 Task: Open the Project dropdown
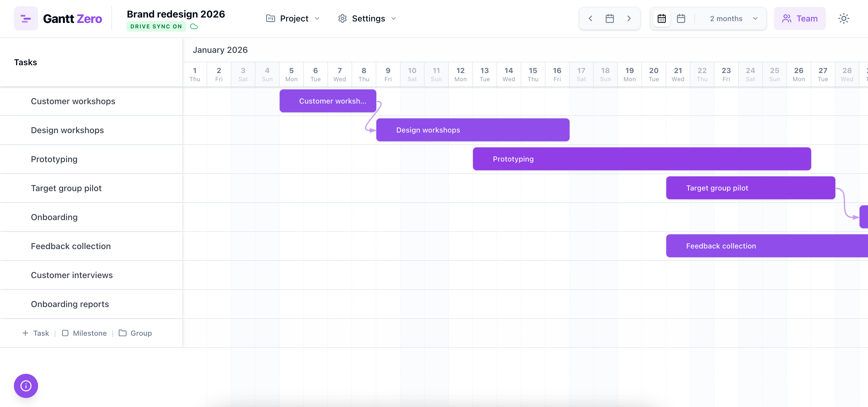point(293,18)
